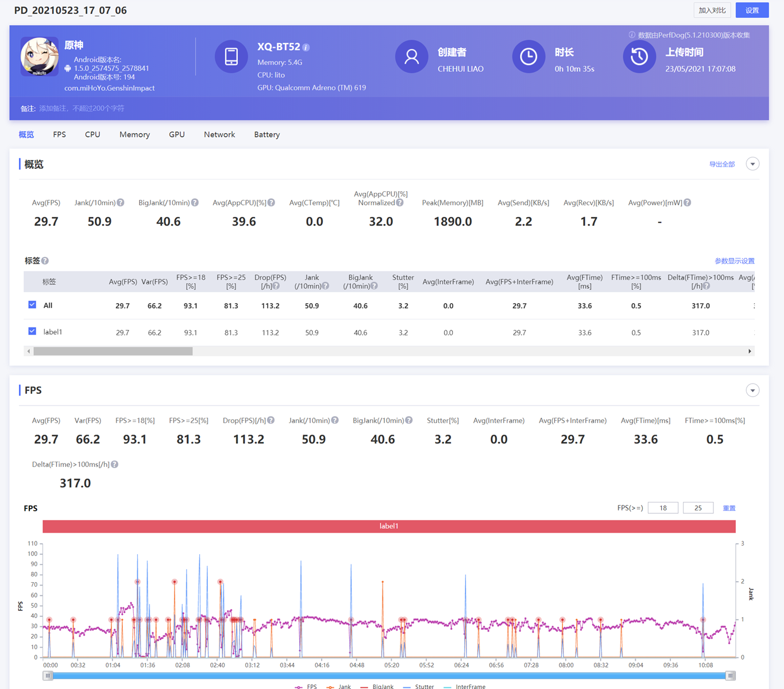Image resolution: width=784 pixels, height=689 pixels.
Task: Toggle the Stutter series in chart legend
Action: (419, 686)
